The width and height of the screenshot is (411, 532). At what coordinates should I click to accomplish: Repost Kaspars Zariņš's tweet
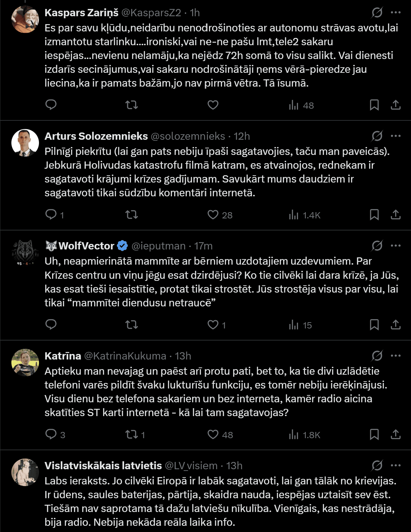coord(132,105)
